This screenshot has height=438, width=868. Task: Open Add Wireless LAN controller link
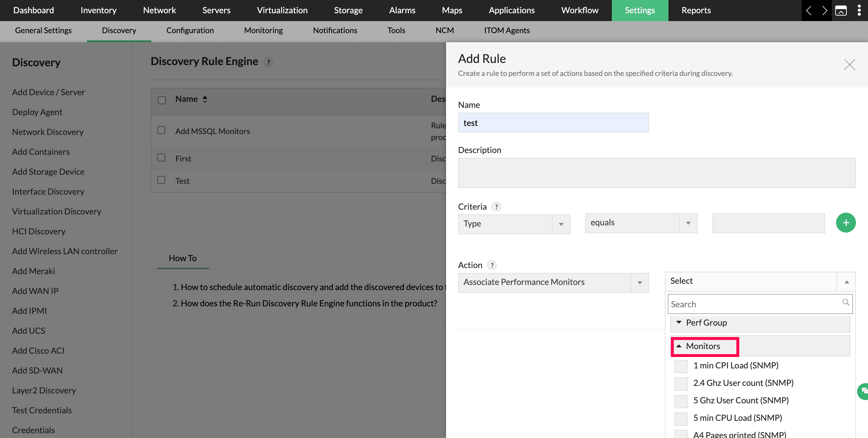tap(65, 251)
